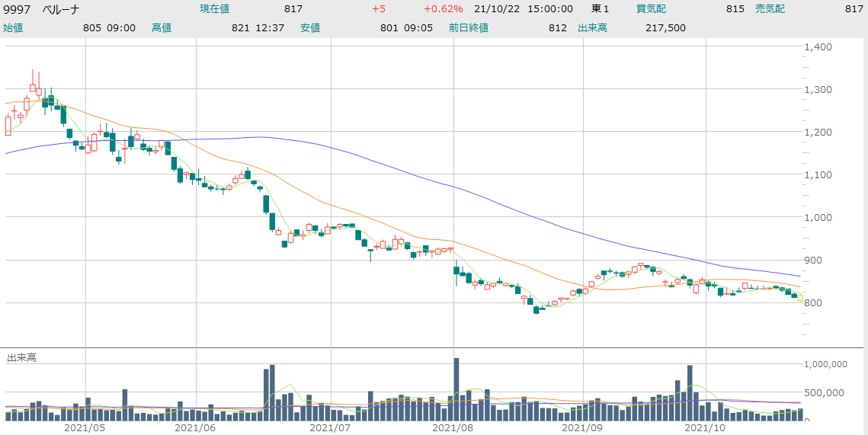Click the 2021/08 date on time axis
868x435 pixels.
[x=456, y=428]
